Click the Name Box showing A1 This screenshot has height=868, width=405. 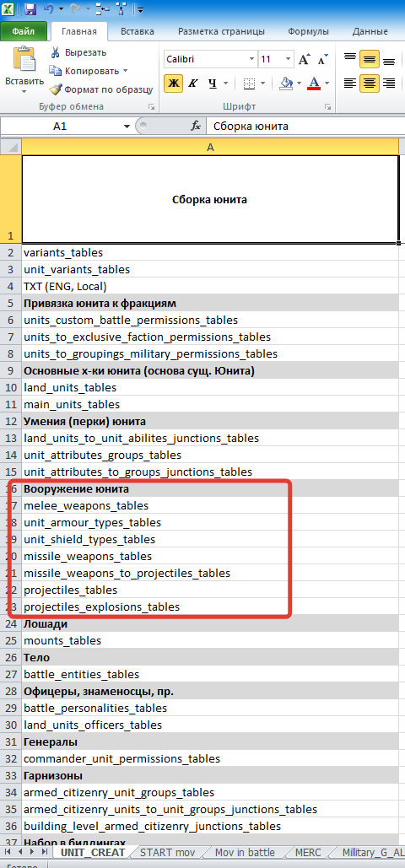tap(60, 127)
